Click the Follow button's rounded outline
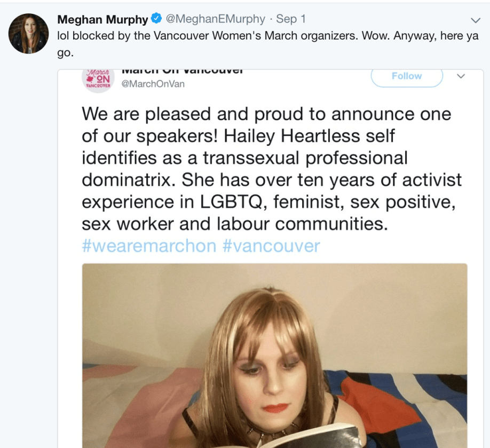Screen dimensions: 490x448 [407, 76]
